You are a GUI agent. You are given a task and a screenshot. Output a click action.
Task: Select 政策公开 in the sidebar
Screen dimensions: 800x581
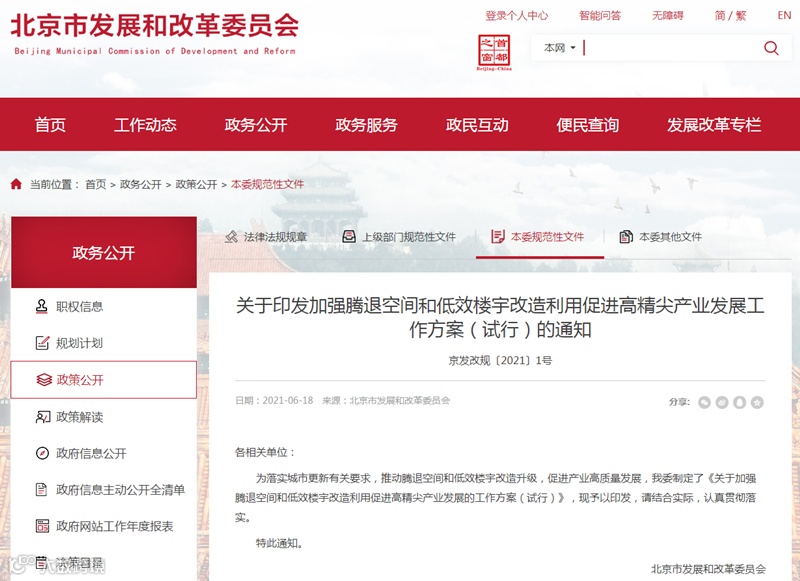[104, 380]
